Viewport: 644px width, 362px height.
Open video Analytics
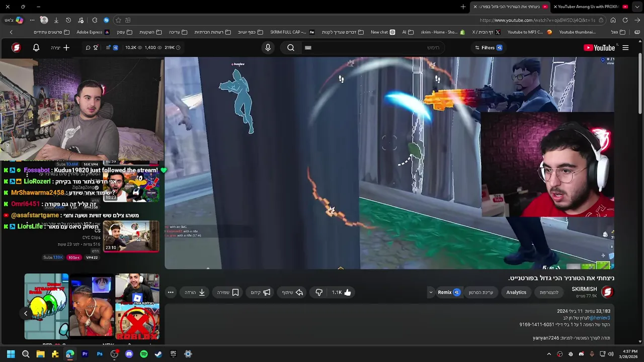click(x=516, y=292)
